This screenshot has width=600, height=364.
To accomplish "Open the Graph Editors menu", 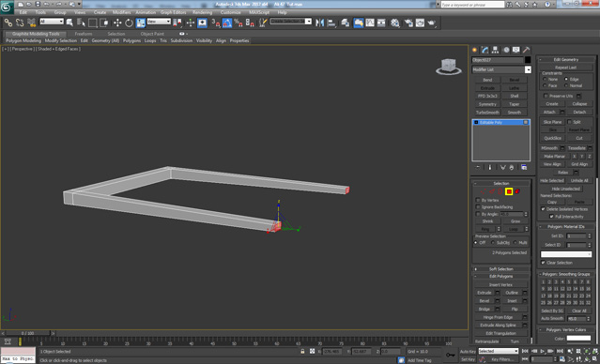I will 173,12.
